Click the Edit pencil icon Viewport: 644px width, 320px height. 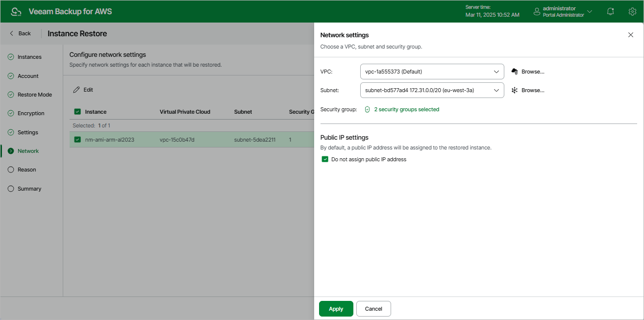pos(76,90)
